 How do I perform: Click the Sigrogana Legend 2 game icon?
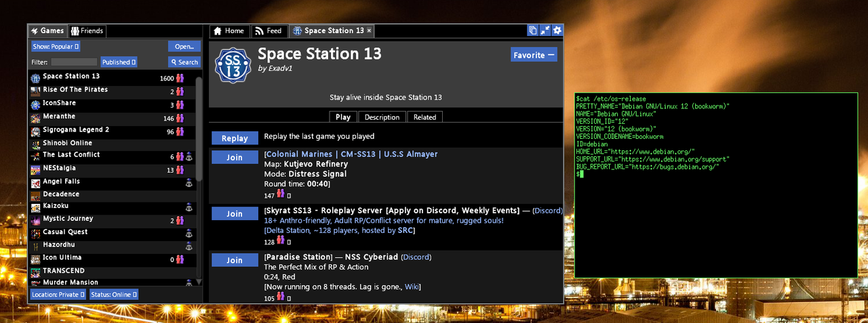click(x=35, y=131)
